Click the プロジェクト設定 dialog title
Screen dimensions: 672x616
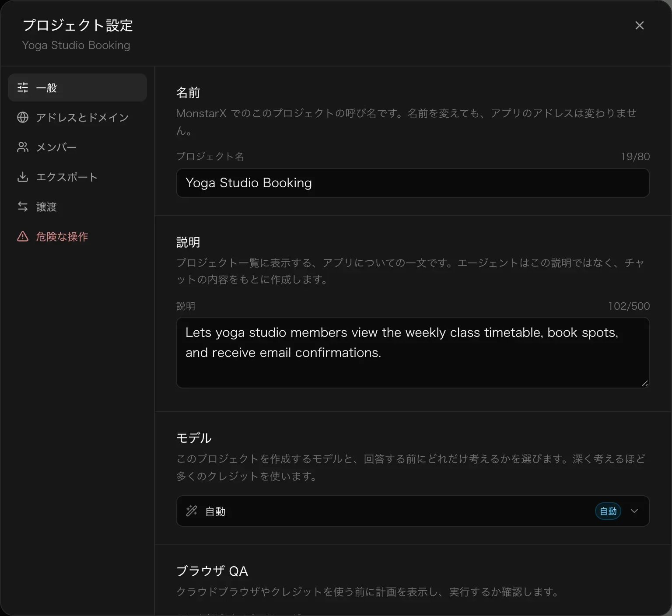(78, 25)
